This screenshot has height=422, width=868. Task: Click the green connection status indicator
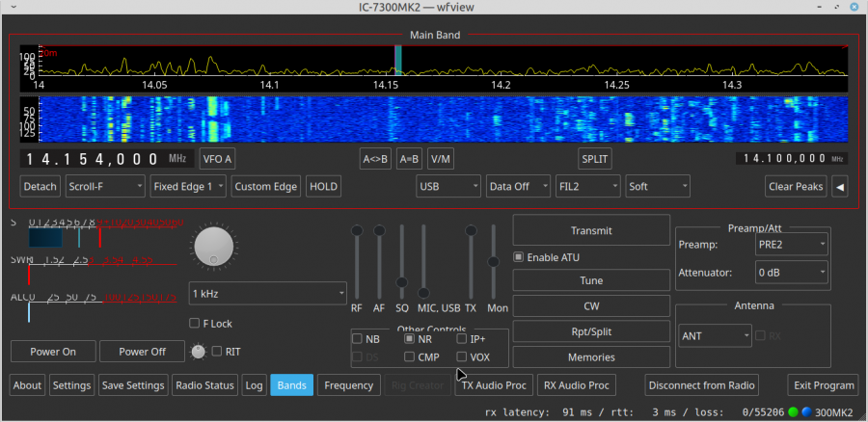(793, 412)
